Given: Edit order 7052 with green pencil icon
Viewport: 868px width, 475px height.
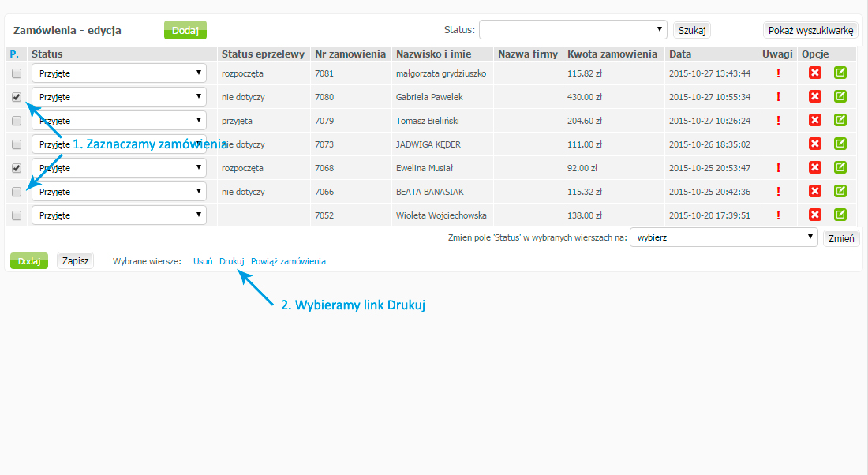Looking at the screenshot, I should pos(840,215).
